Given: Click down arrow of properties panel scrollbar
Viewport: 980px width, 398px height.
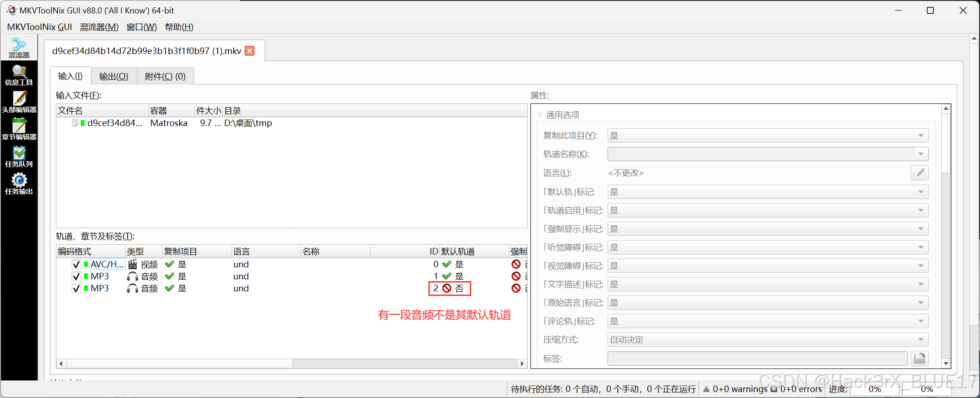Looking at the screenshot, I should click(946, 363).
